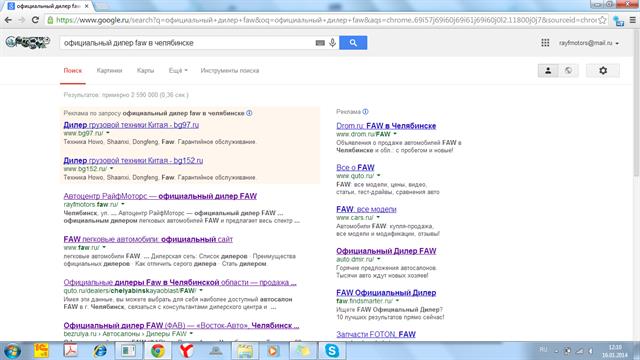Switch to the Картинки tab
The width and height of the screenshot is (640, 360).
click(x=109, y=71)
